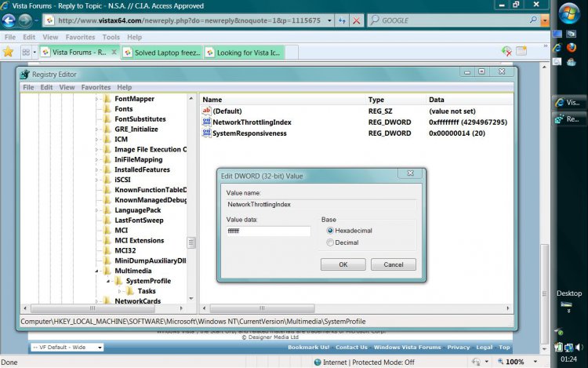The image size is (588, 368).
Task: Click the NetworkThrottlingIndex DWORD icon
Action: pyautogui.click(x=207, y=122)
